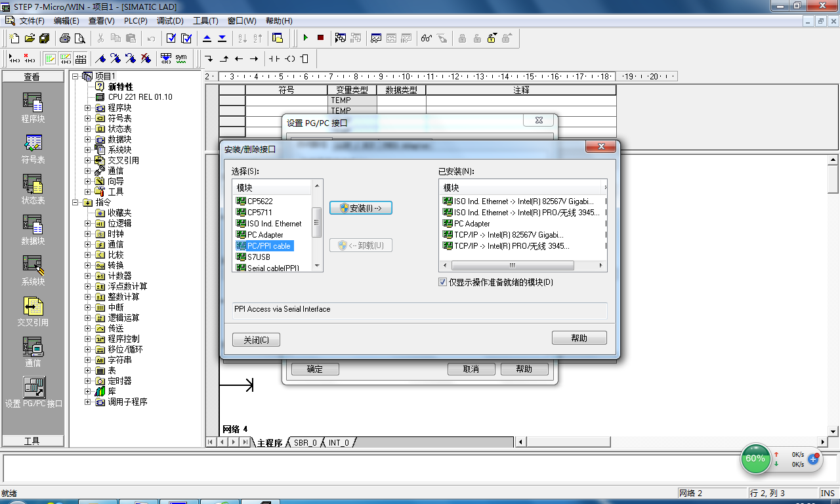This screenshot has width=840, height=504.
Task: Click the Save project toolbar icon
Action: pyautogui.click(x=44, y=38)
